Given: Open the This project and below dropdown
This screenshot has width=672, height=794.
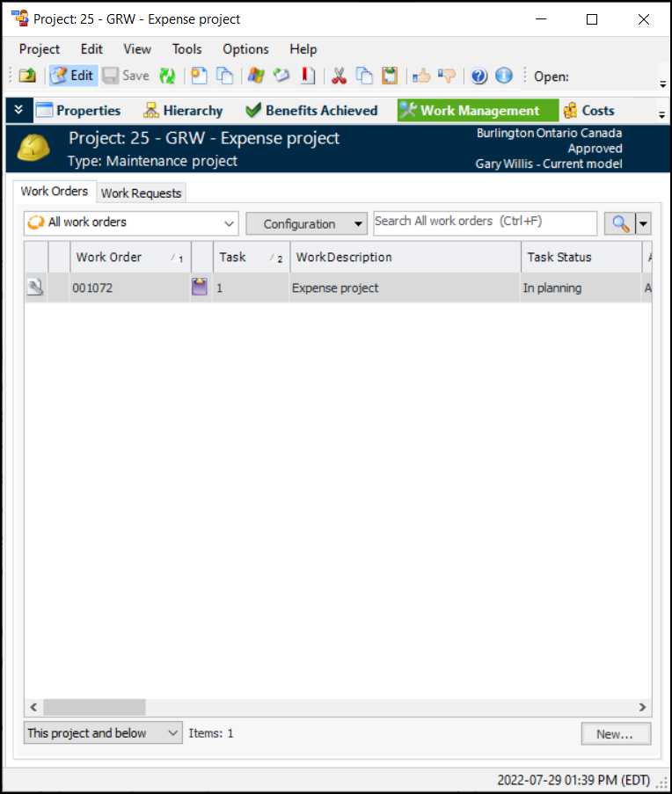Looking at the screenshot, I should tap(103, 733).
